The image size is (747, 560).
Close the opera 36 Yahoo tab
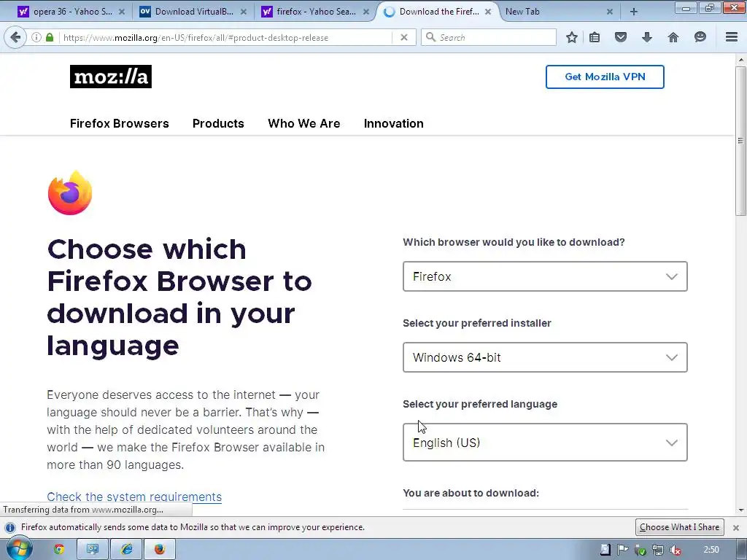(x=122, y=12)
